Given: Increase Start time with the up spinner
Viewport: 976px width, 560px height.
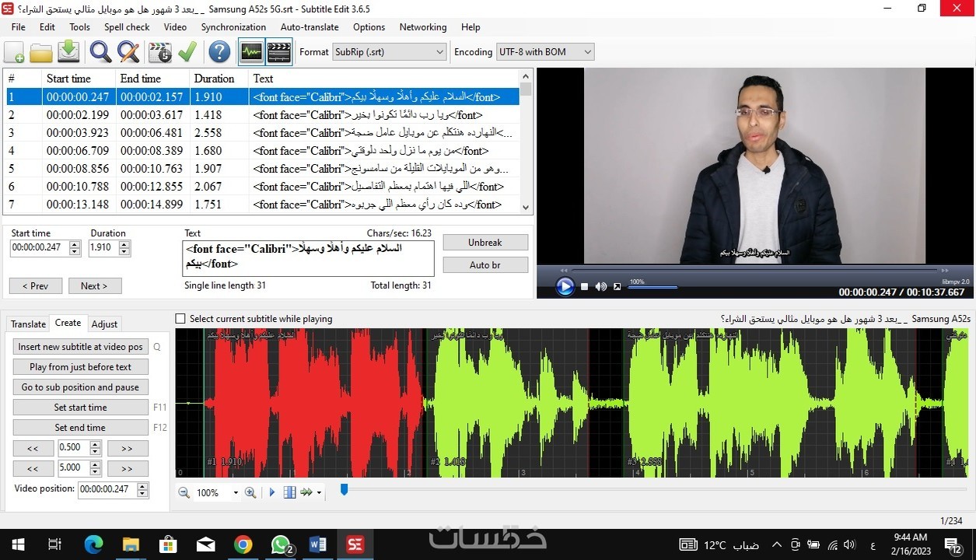Looking at the screenshot, I should [x=75, y=244].
